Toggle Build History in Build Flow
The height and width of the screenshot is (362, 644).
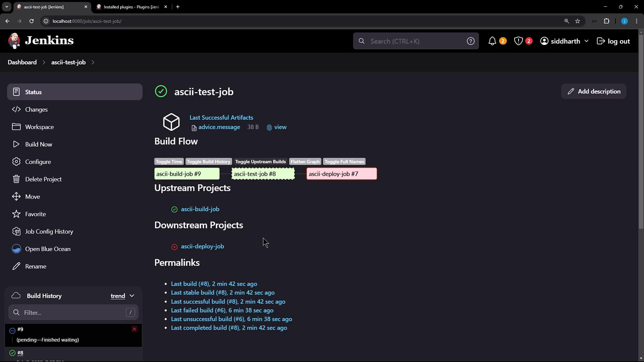(208, 162)
